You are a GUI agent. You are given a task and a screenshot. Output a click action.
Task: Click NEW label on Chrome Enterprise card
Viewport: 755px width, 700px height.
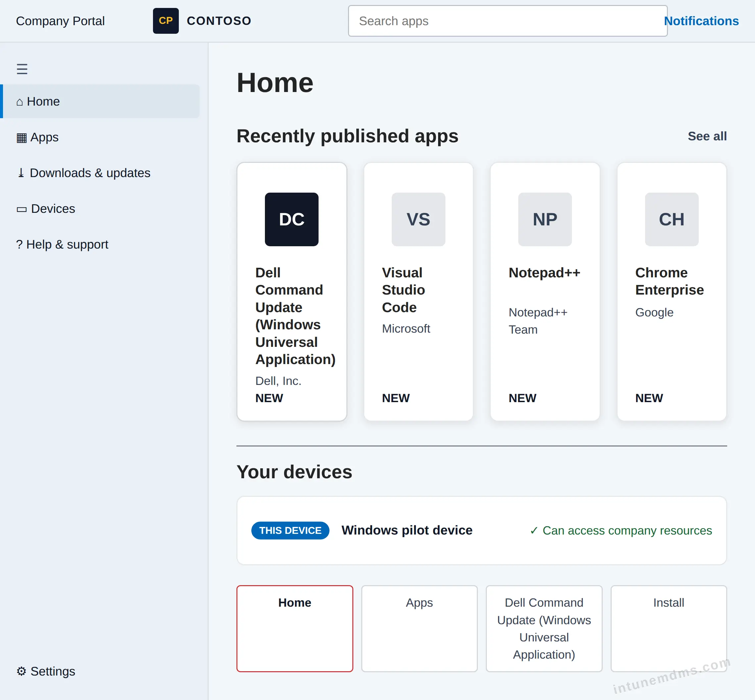pos(649,398)
